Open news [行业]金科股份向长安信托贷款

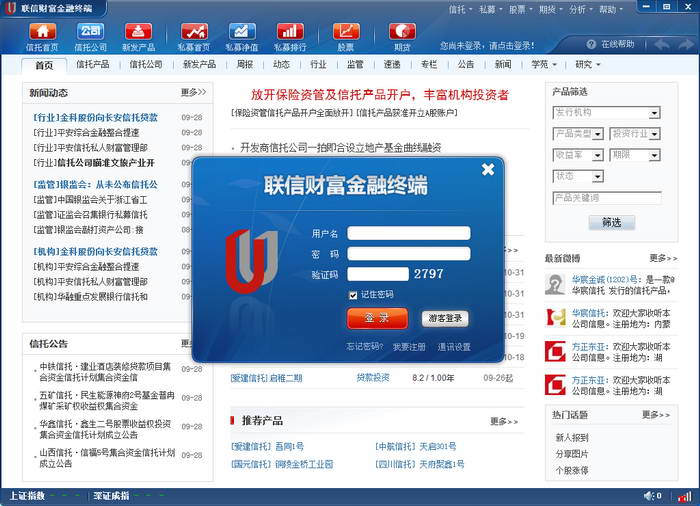tap(96, 117)
